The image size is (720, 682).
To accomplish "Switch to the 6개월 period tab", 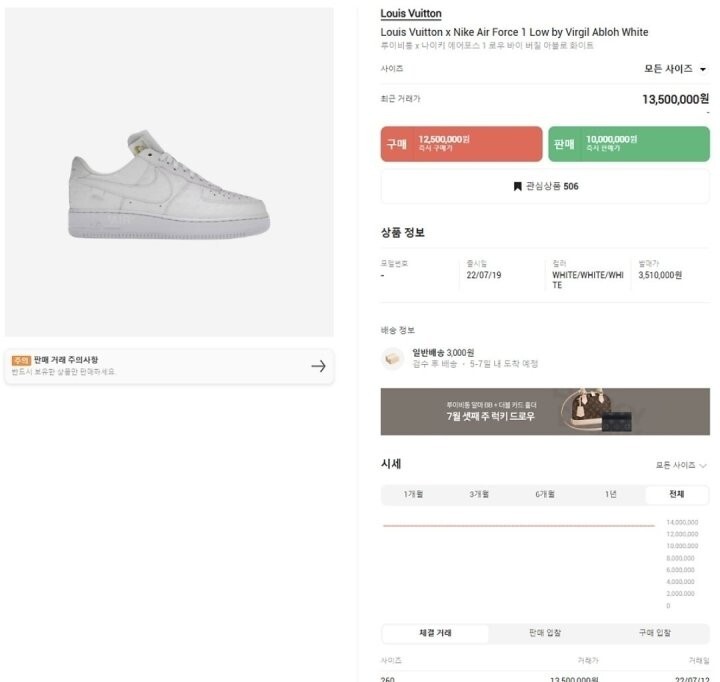I will (545, 495).
